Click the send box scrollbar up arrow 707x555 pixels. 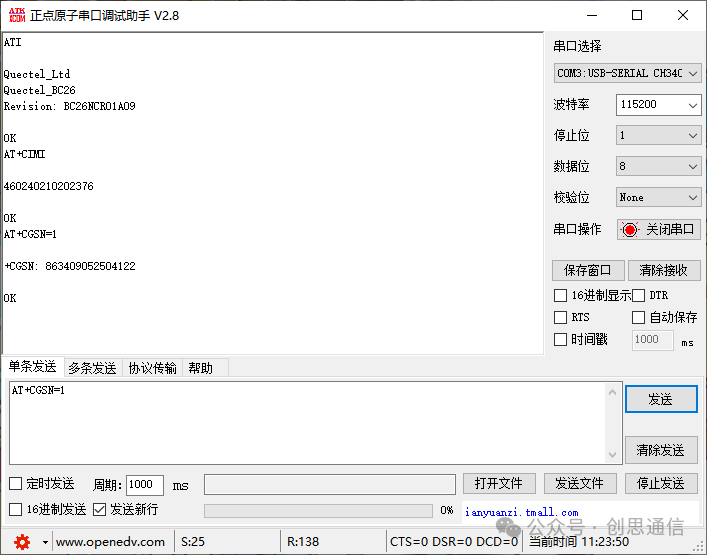pos(612,392)
